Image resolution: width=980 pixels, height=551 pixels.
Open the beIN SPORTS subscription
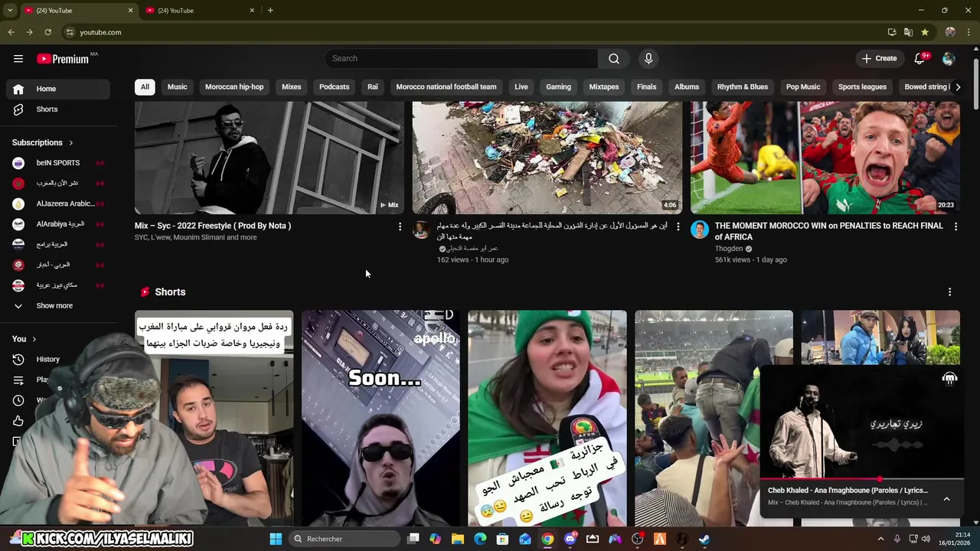(x=58, y=163)
